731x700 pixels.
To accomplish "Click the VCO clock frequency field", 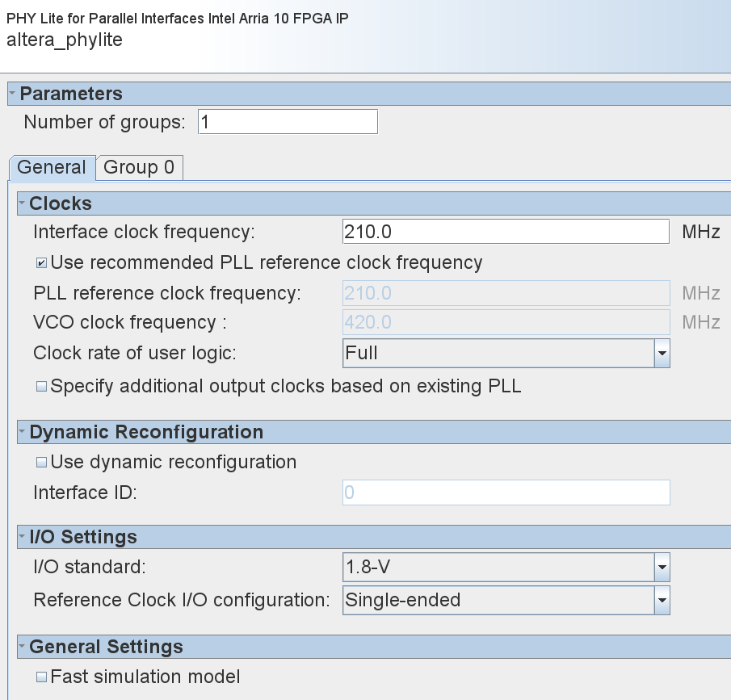I will (x=506, y=322).
